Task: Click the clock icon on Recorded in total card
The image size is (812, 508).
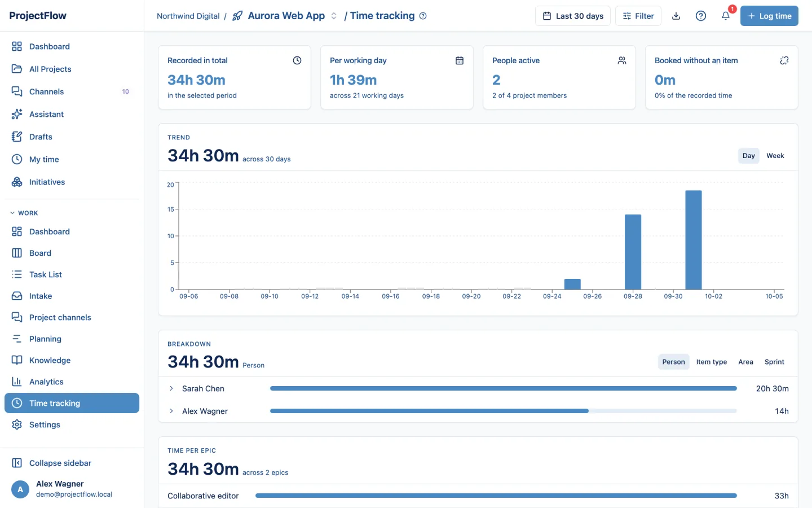Action: 297,60
